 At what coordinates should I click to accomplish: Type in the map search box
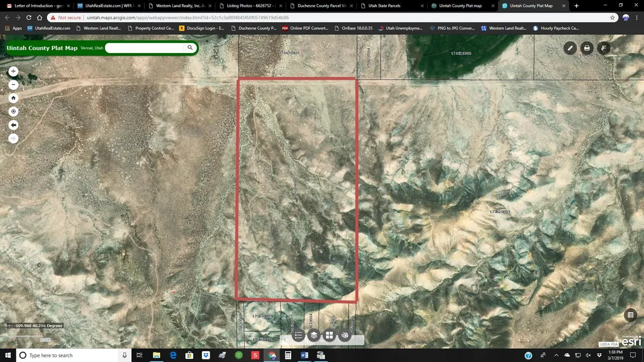tap(145, 48)
